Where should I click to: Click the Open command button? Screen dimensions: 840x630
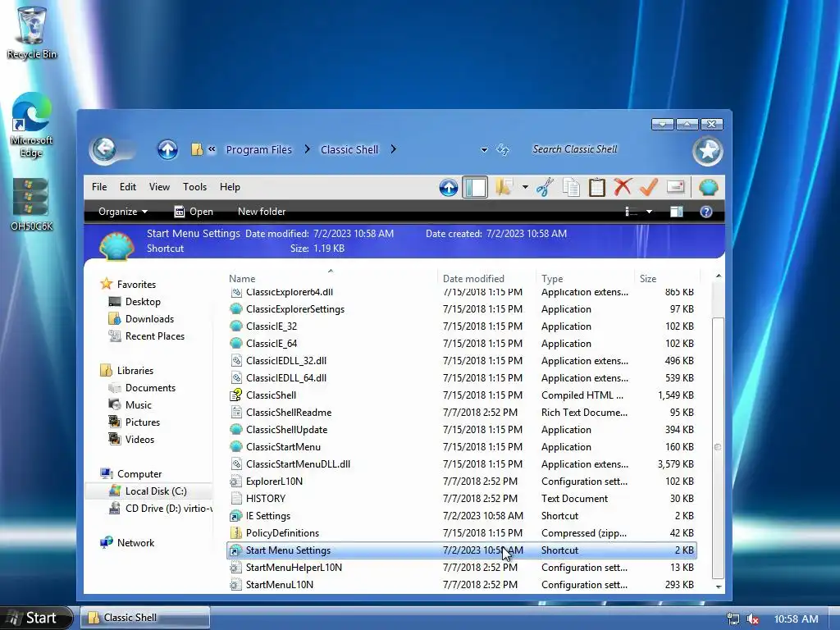click(194, 212)
